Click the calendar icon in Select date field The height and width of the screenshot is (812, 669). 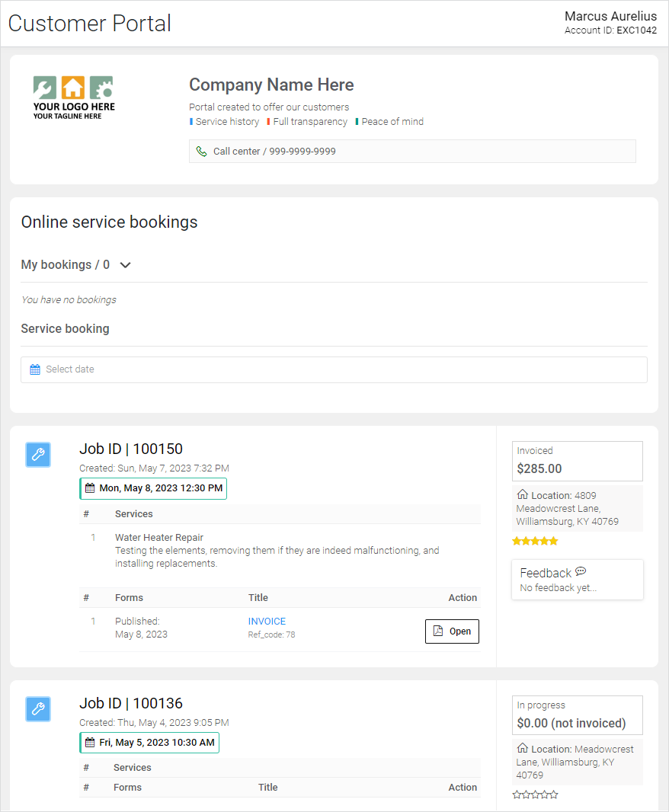(x=35, y=369)
